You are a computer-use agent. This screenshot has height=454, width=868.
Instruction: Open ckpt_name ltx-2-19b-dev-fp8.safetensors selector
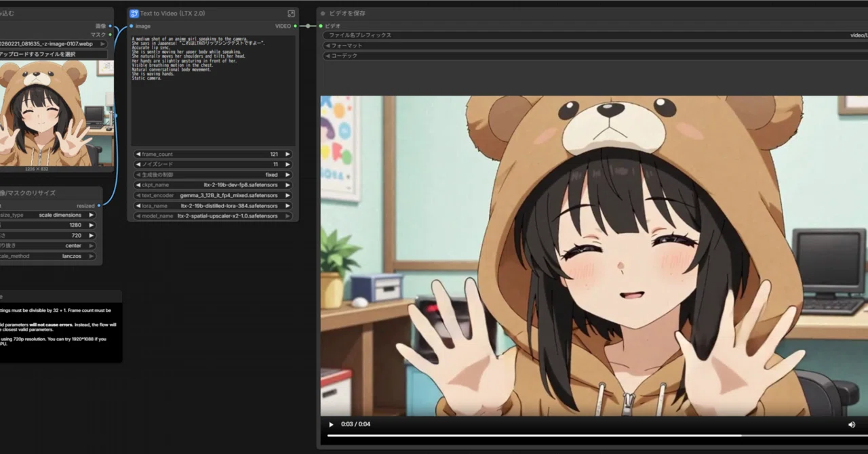click(212, 185)
